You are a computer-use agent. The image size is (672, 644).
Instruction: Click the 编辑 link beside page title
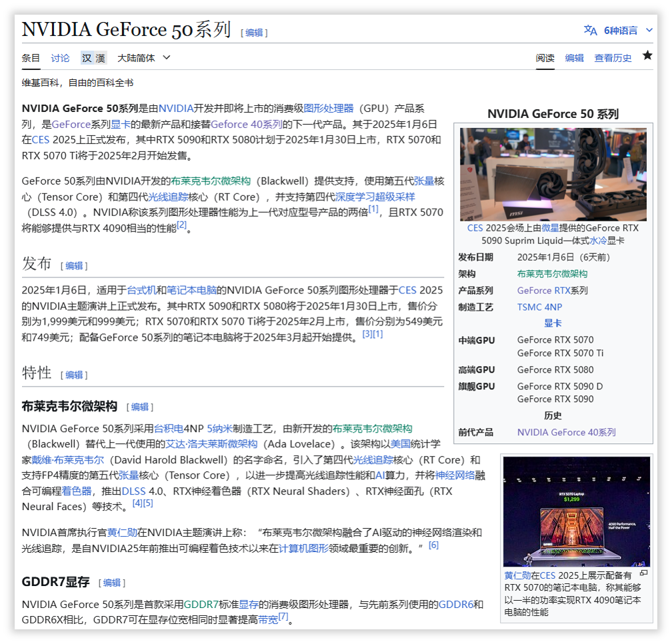coord(254,33)
